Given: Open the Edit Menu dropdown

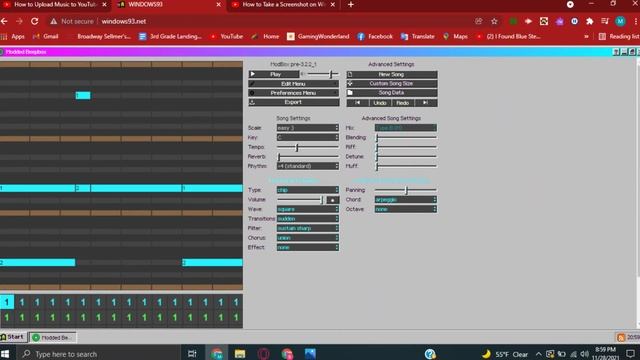Looking at the screenshot, I should (x=293, y=84).
